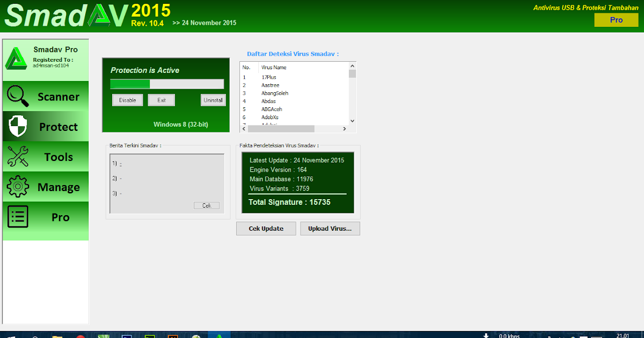644x338 pixels.
Task: Select the Protect shield tab
Action: 46,127
